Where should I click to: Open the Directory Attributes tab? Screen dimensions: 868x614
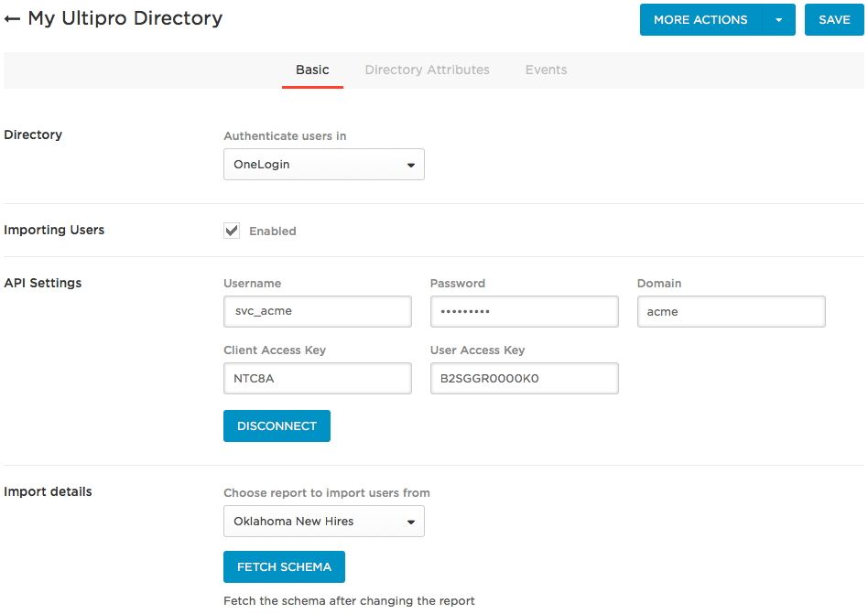point(427,70)
